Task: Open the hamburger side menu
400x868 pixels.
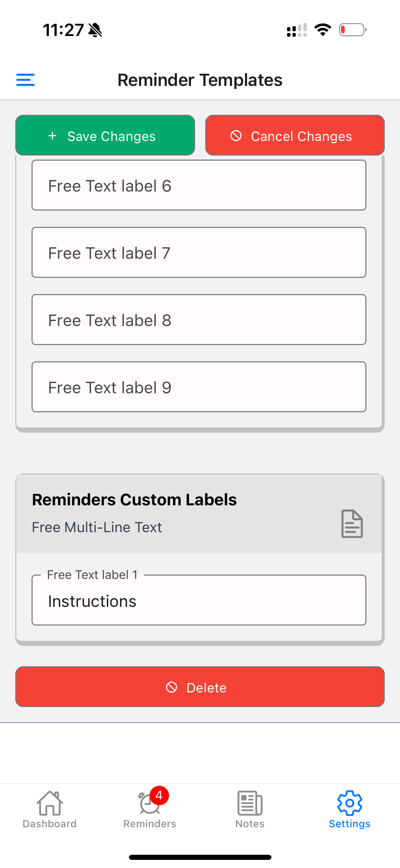Action: click(25, 80)
